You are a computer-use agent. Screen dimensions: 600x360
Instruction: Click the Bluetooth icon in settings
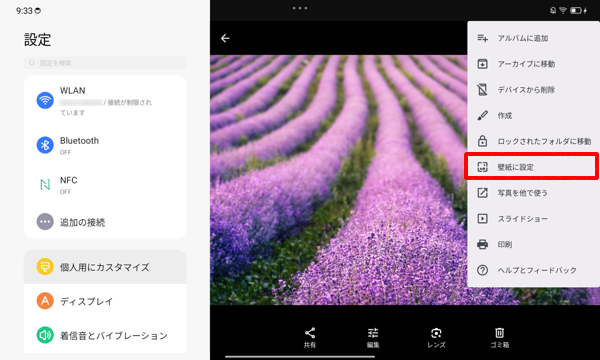pos(45,145)
